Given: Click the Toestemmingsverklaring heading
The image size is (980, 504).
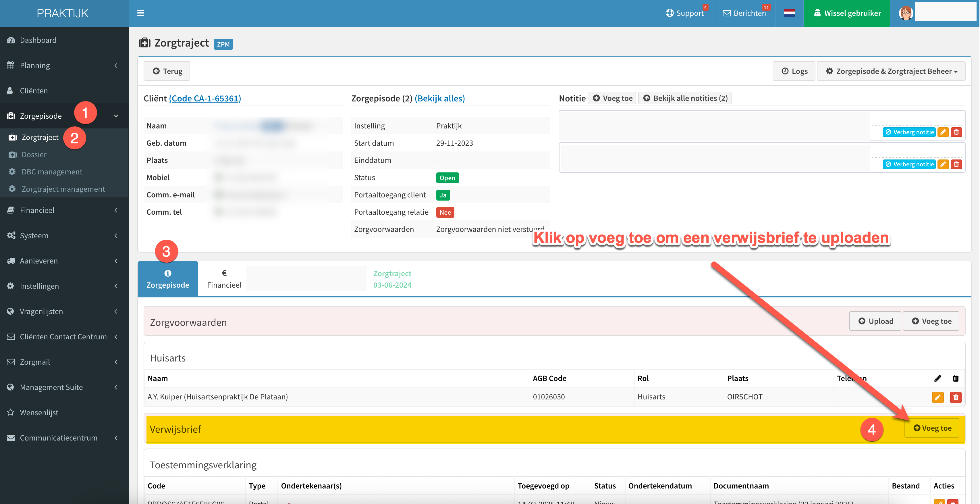Looking at the screenshot, I should [x=203, y=465].
